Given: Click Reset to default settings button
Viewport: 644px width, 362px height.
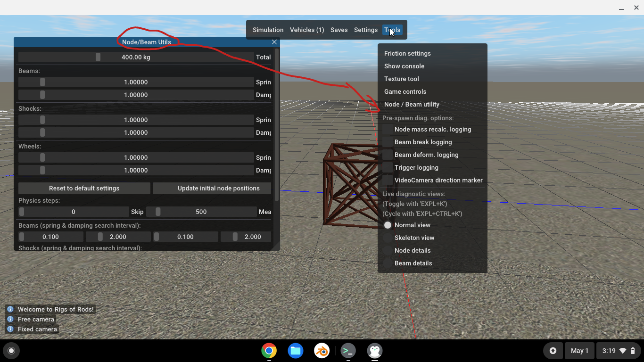Looking at the screenshot, I should [x=84, y=188].
